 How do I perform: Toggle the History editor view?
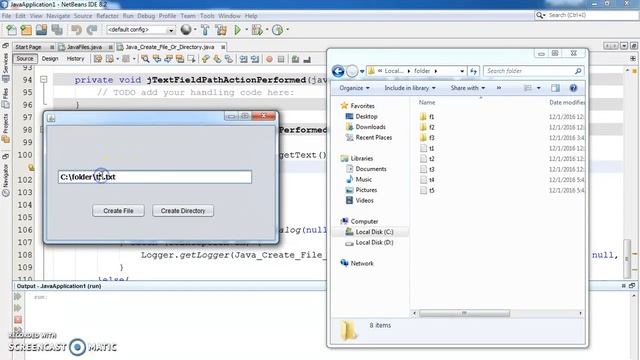pyautogui.click(x=75, y=59)
